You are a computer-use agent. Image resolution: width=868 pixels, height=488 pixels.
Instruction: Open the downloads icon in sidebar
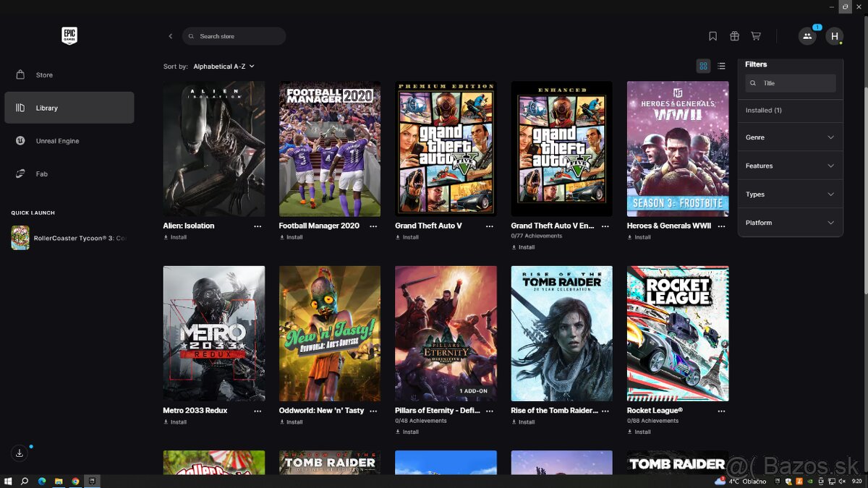(20, 453)
